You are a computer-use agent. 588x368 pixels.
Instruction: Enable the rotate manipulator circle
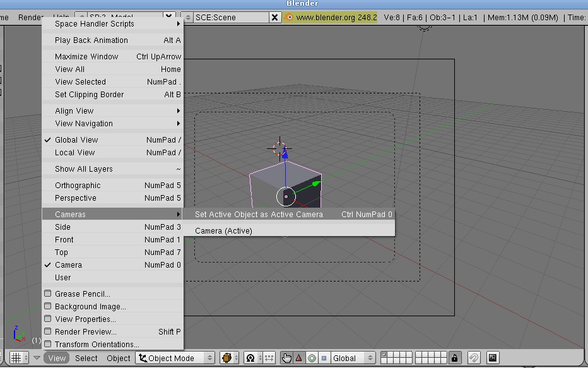pos(312,358)
